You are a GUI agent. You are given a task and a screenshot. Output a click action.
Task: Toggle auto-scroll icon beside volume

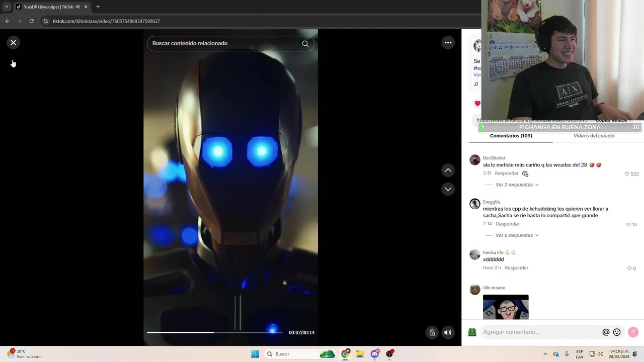coord(432,332)
